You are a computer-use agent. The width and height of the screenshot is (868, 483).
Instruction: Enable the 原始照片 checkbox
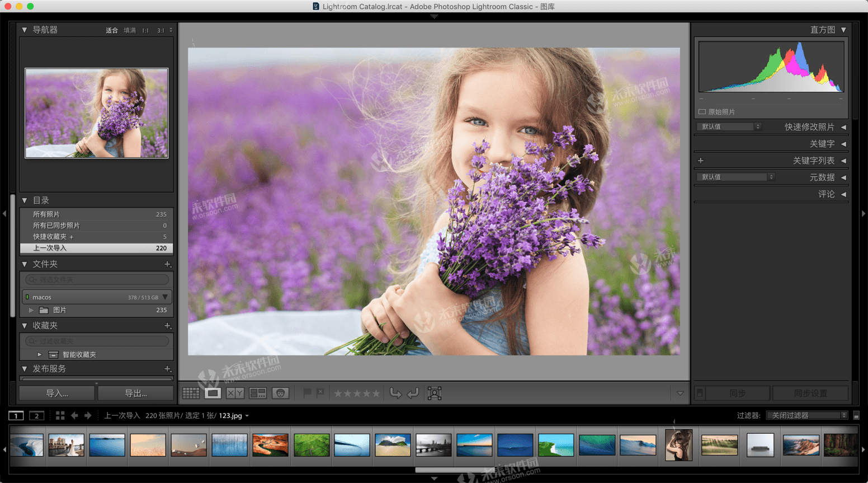702,112
